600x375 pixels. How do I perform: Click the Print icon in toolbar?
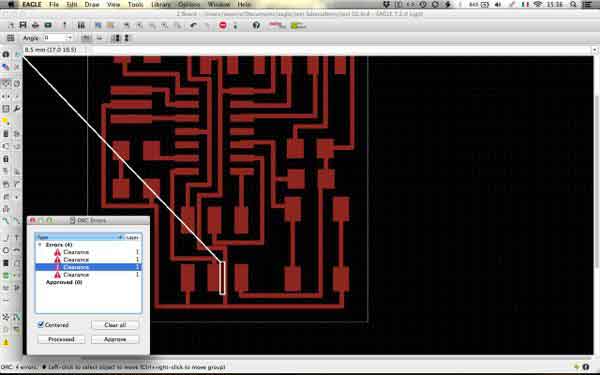36,25
